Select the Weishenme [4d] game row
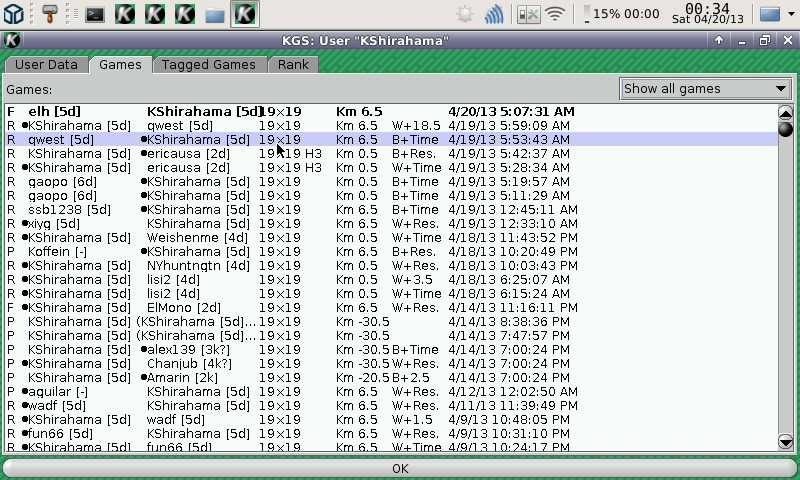 (x=391, y=238)
